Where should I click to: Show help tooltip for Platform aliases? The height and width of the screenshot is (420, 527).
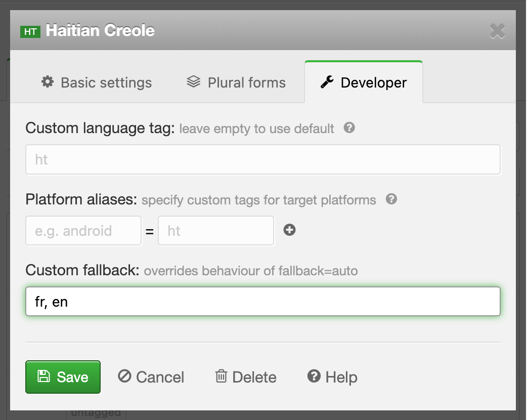point(391,199)
